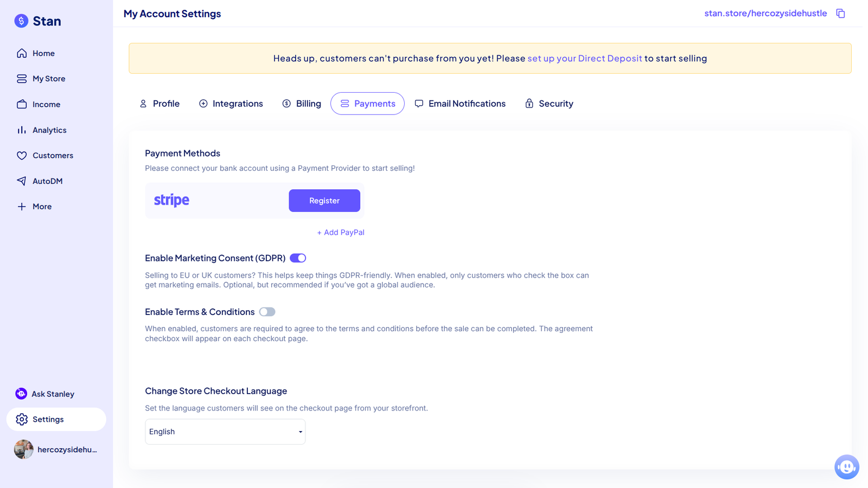Switch to the Security tab
This screenshot has width=868, height=488.
(x=549, y=104)
